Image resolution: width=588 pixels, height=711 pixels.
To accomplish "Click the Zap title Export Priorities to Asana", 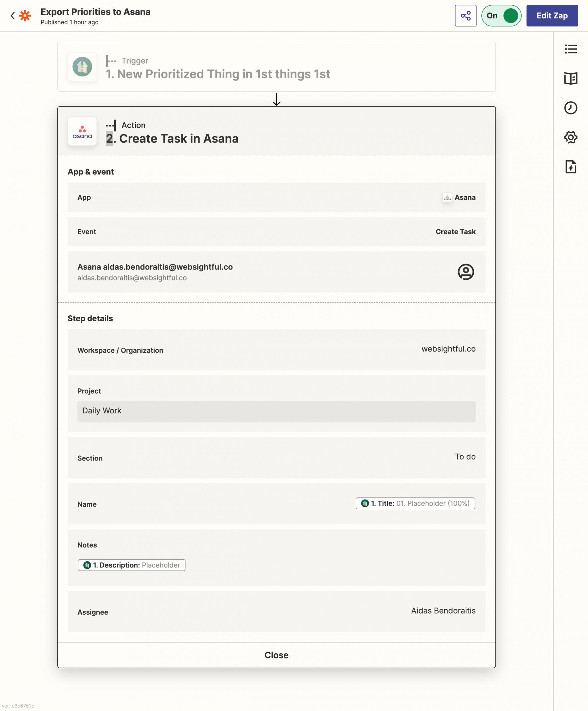I will 95,12.
